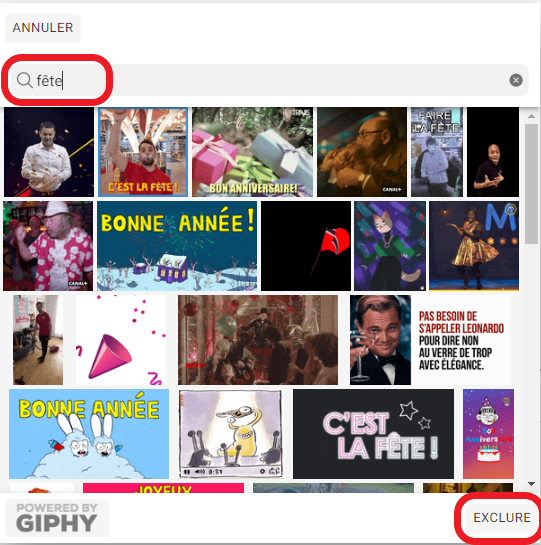Screen dimensions: 541x545
Task: Click the scrollbar up arrow
Action: point(531,116)
